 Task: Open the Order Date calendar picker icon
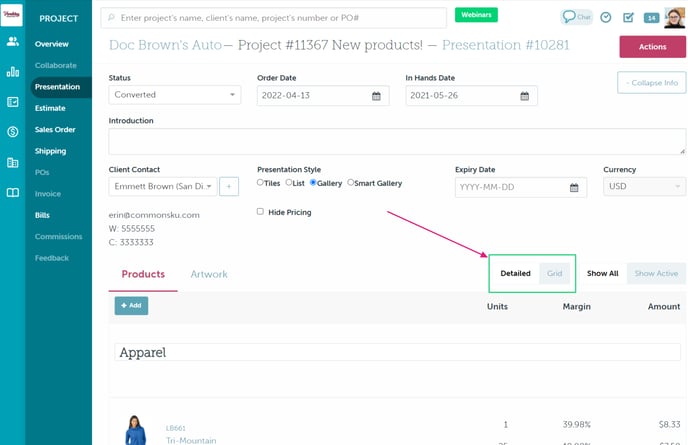pos(377,96)
